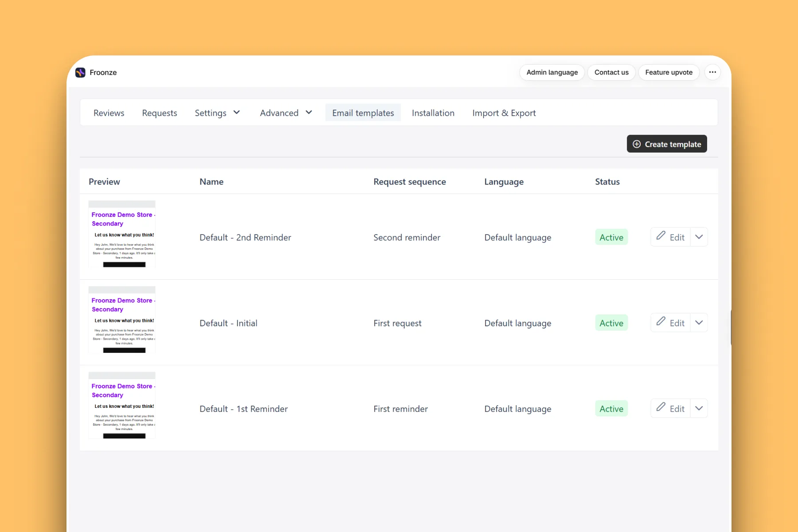Screen dimensions: 798x532
Task: Click 'Default language' in Default - Initial row
Action: point(518,323)
